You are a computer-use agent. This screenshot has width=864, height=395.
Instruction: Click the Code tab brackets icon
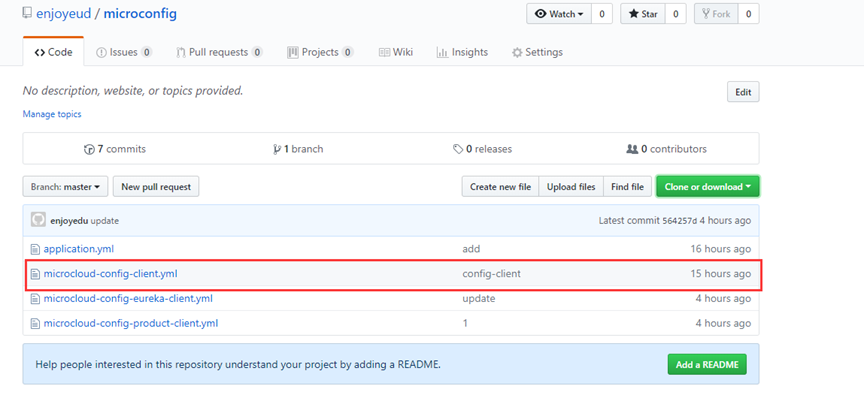click(40, 53)
